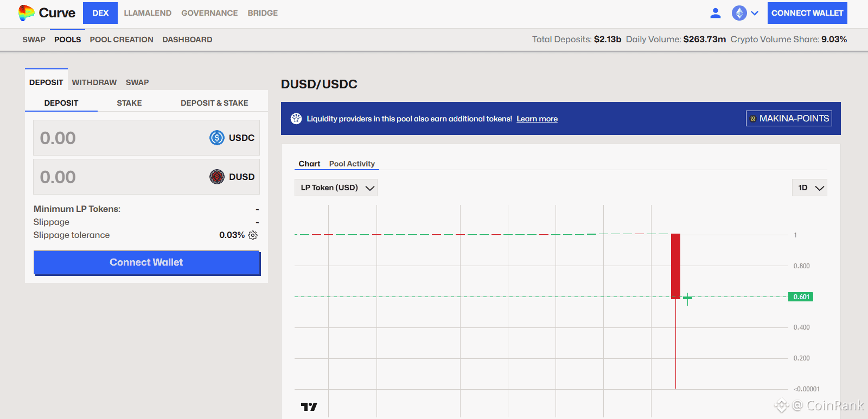Click the Curve rainbow logo

click(26, 13)
